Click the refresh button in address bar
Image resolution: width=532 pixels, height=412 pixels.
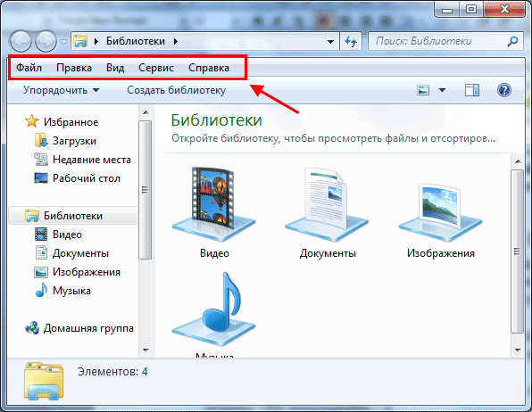pyautogui.click(x=351, y=41)
